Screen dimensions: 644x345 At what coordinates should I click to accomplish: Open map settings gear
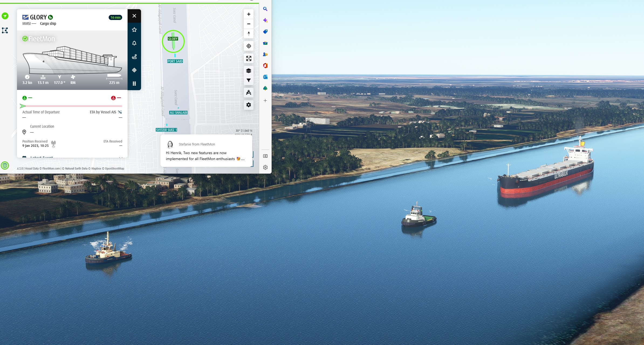click(x=249, y=105)
